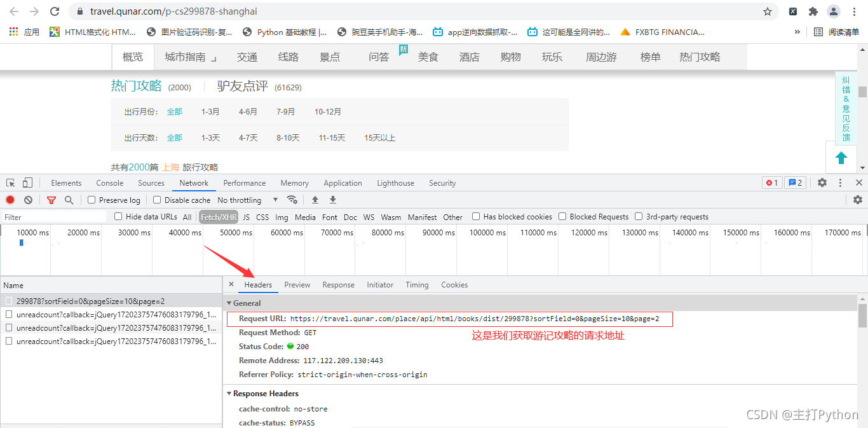Screen dimensions: 868x428
Task: Switch to the Console tab
Action: pyautogui.click(x=110, y=183)
